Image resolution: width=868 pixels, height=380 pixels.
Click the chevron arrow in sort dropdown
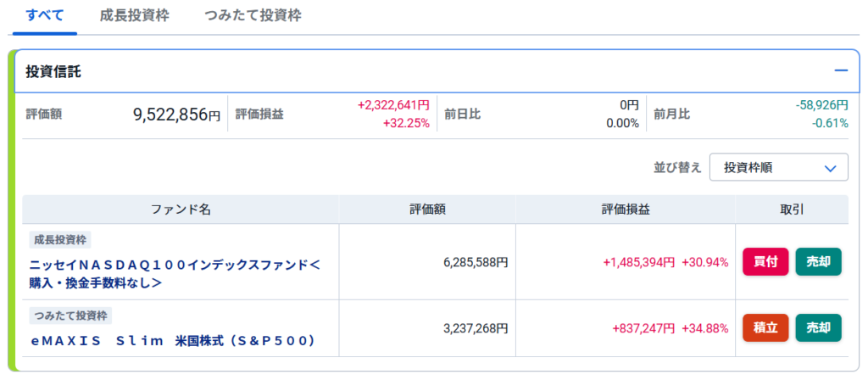pos(830,168)
